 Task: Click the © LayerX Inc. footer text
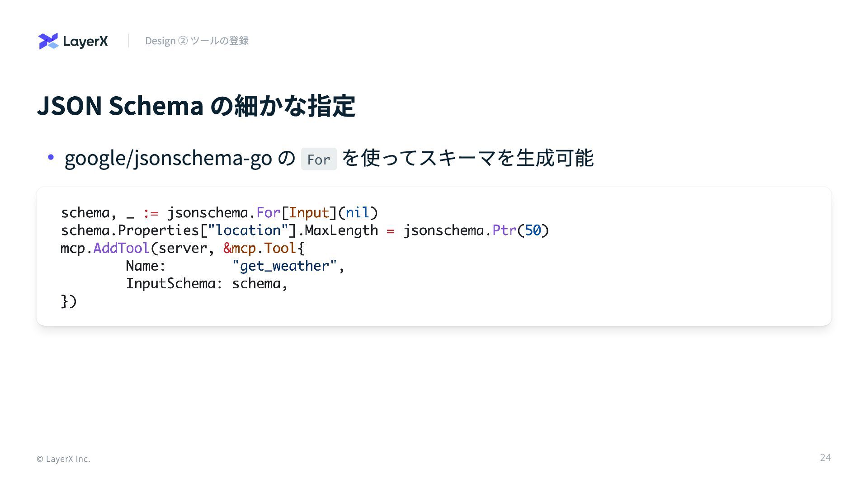coord(63,459)
